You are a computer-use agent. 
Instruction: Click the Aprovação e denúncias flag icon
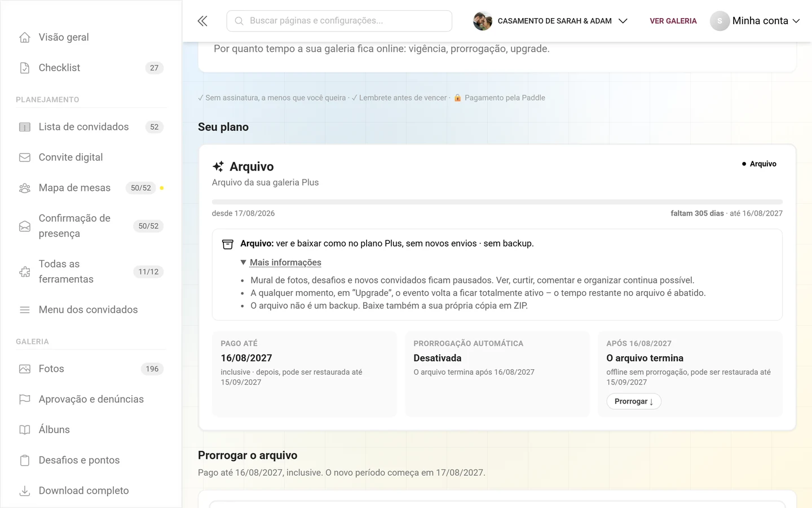coord(25,400)
